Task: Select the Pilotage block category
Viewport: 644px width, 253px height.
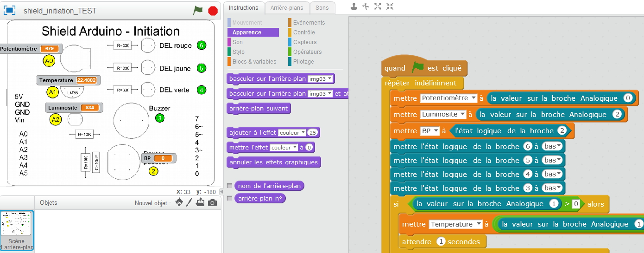Action: pyautogui.click(x=303, y=62)
